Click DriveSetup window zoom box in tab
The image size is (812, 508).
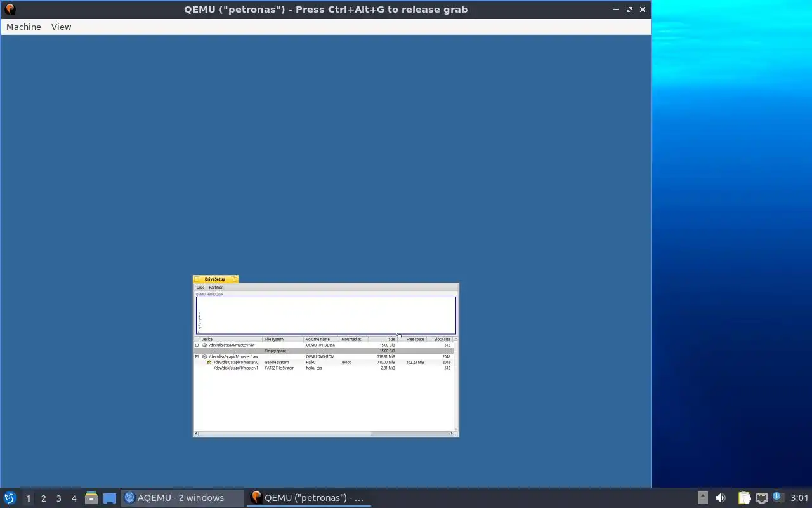point(234,279)
